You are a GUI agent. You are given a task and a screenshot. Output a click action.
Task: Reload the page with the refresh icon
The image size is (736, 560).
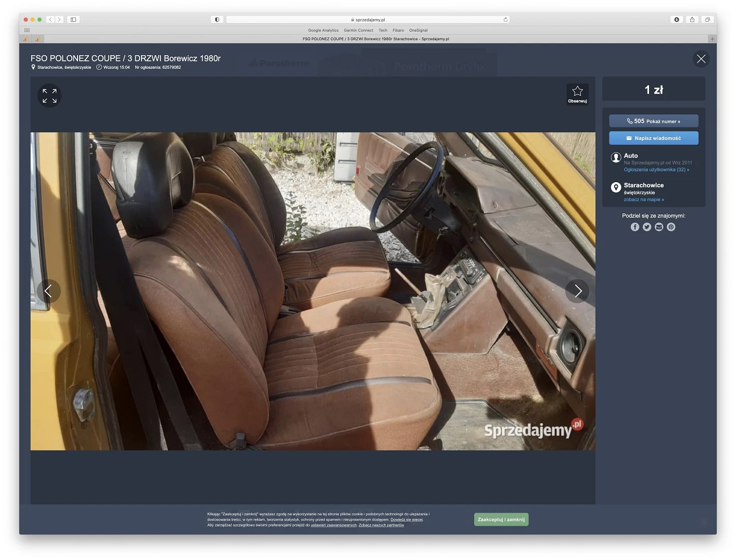(505, 20)
